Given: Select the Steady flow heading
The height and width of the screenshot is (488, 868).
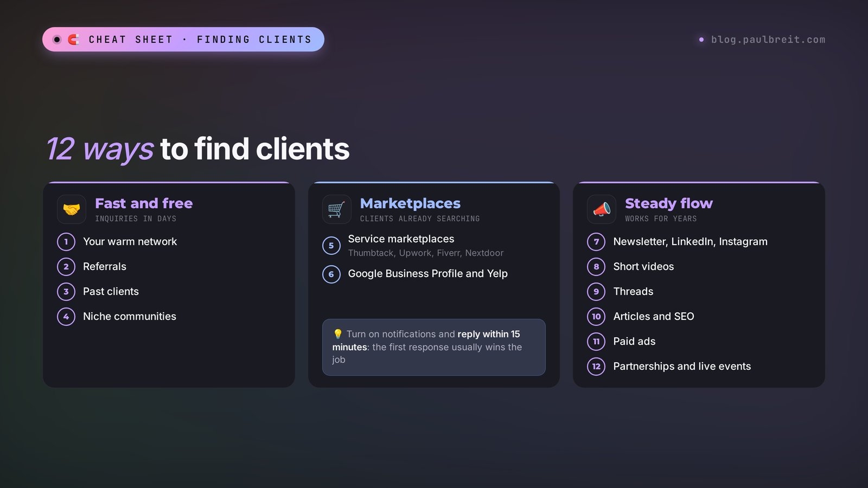Looking at the screenshot, I should click(x=669, y=203).
